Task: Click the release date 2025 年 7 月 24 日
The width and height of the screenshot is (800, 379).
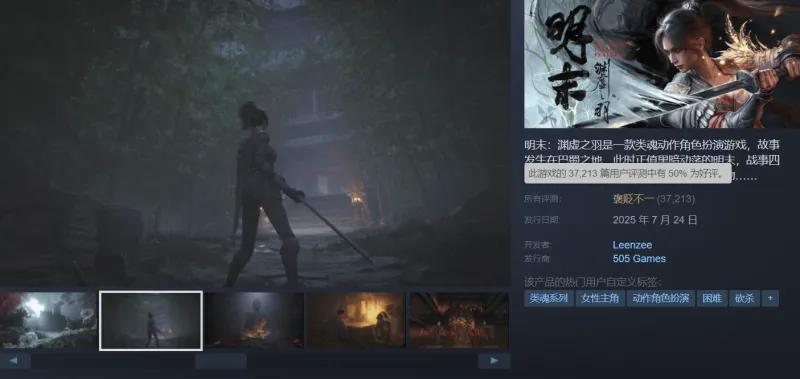Action: coord(655,220)
